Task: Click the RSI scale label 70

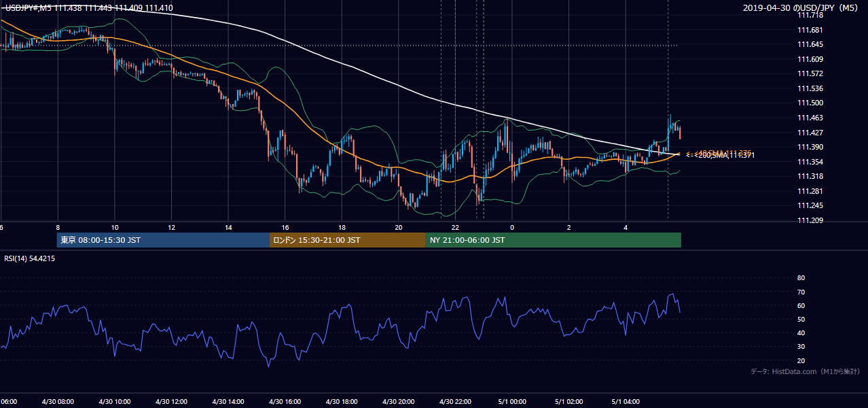Action: click(801, 292)
